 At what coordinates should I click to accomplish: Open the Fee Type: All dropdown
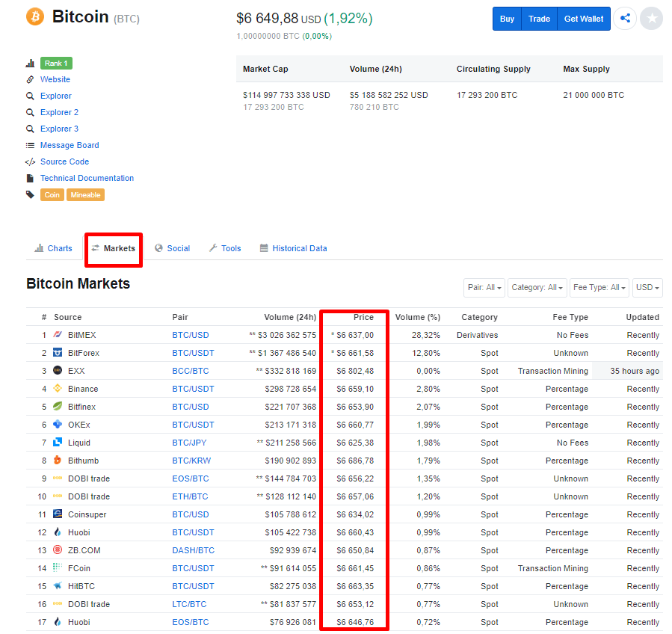(599, 288)
